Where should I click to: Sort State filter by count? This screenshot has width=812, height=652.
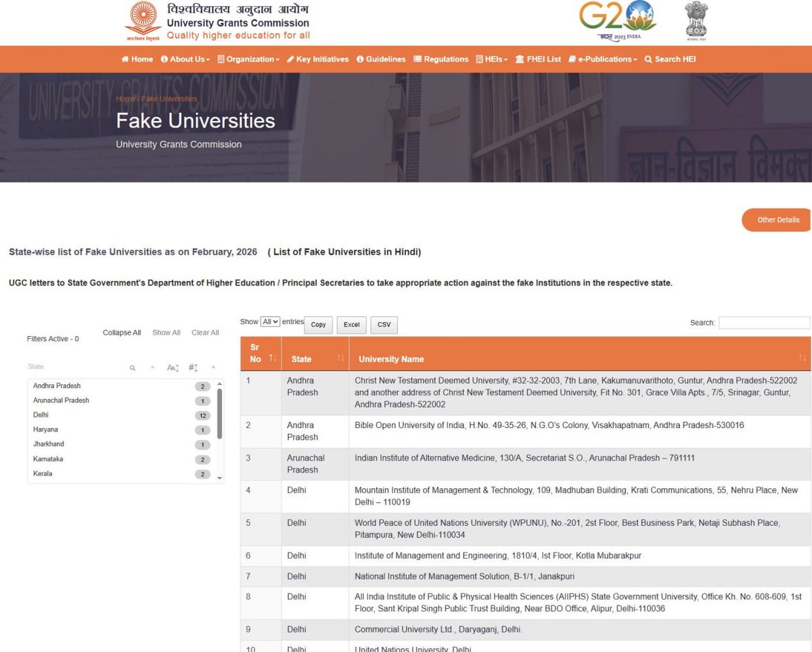pos(193,368)
